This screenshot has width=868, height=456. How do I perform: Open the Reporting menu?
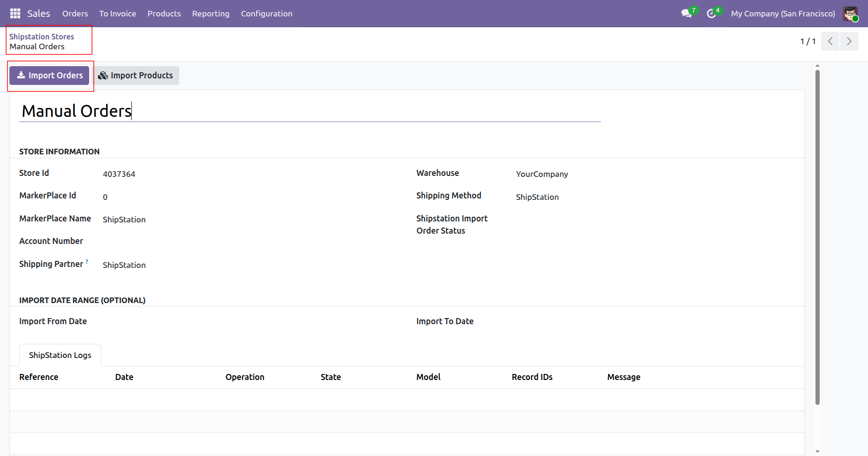(211, 14)
